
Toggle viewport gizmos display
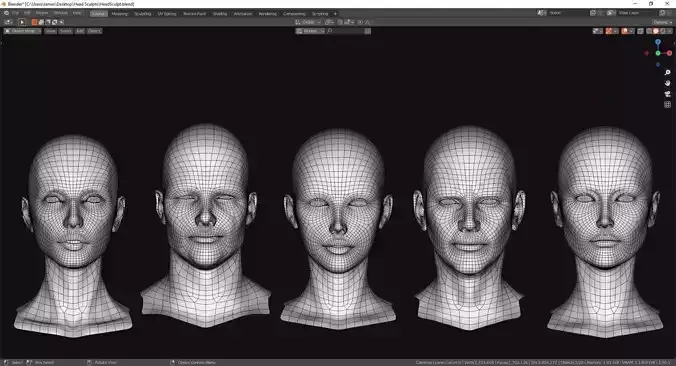pyautogui.click(x=608, y=31)
